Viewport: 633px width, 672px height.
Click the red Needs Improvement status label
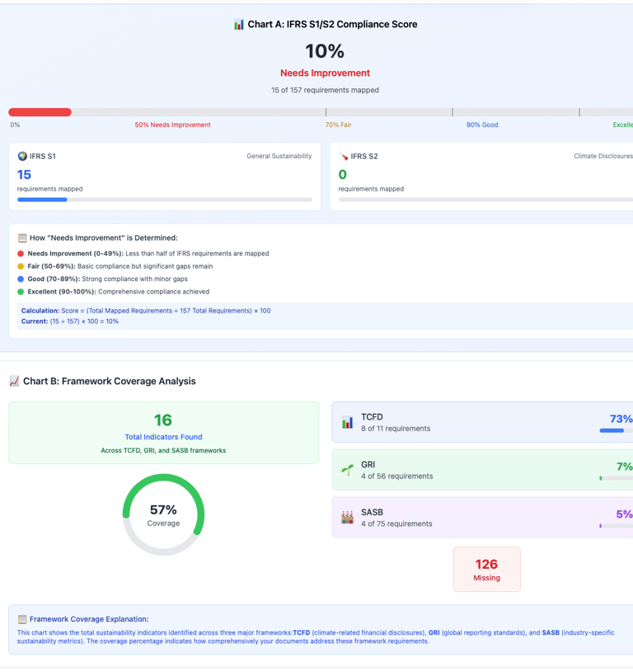[325, 73]
